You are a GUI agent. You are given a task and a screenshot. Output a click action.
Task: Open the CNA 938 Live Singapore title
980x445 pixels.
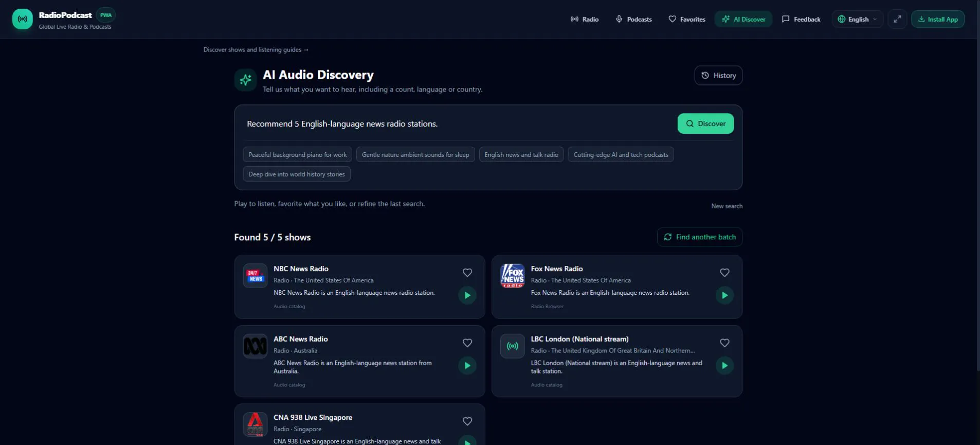point(313,417)
